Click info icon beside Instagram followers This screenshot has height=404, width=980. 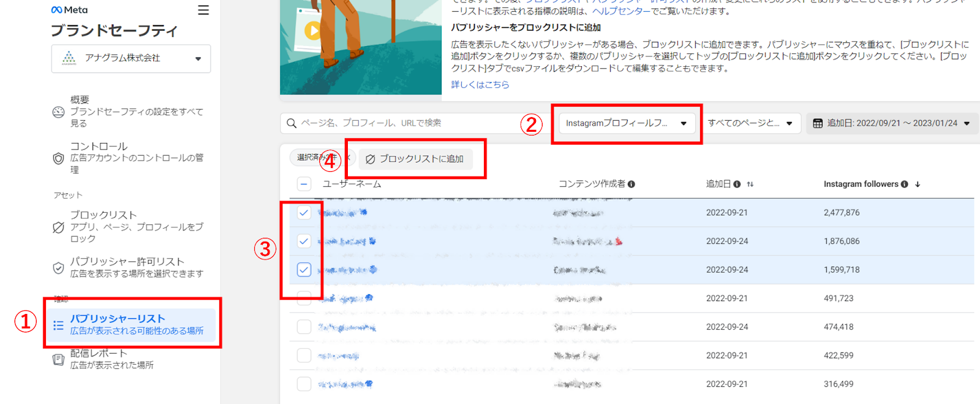tap(905, 184)
